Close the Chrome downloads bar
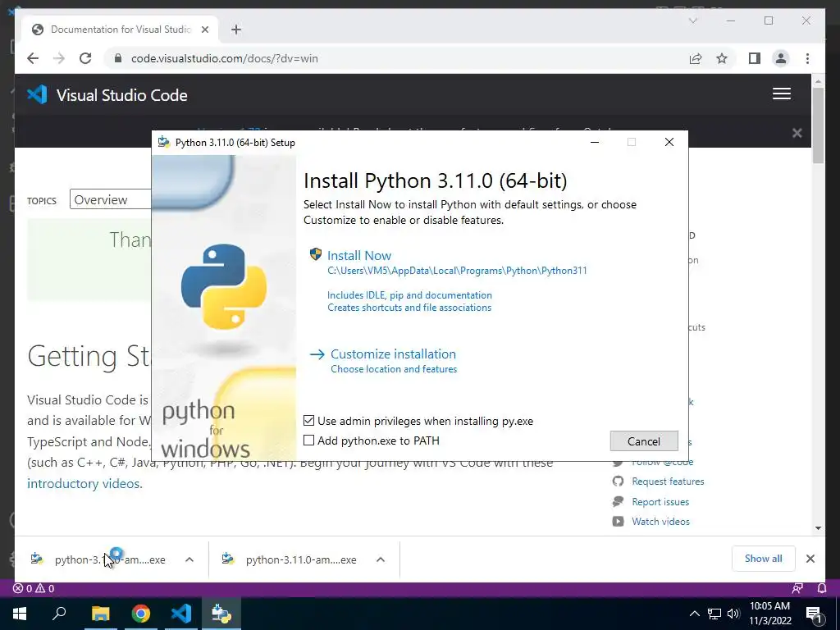Viewport: 840px width, 630px height. [810, 559]
